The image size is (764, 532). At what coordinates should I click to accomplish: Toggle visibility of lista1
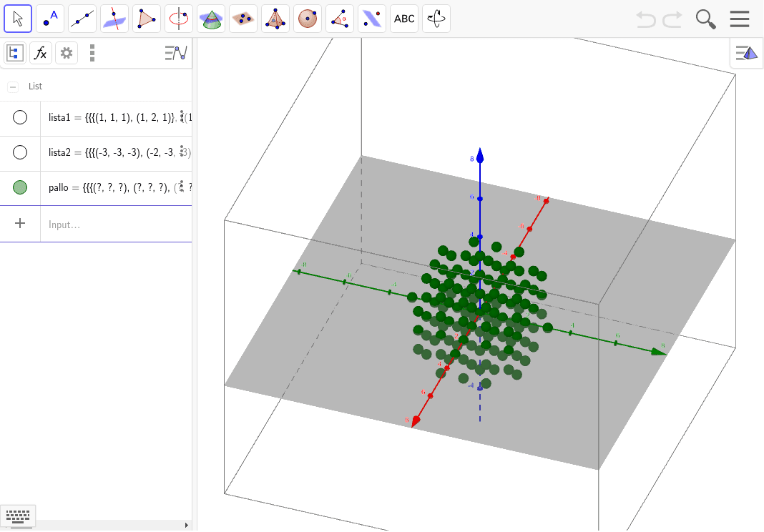click(20, 117)
